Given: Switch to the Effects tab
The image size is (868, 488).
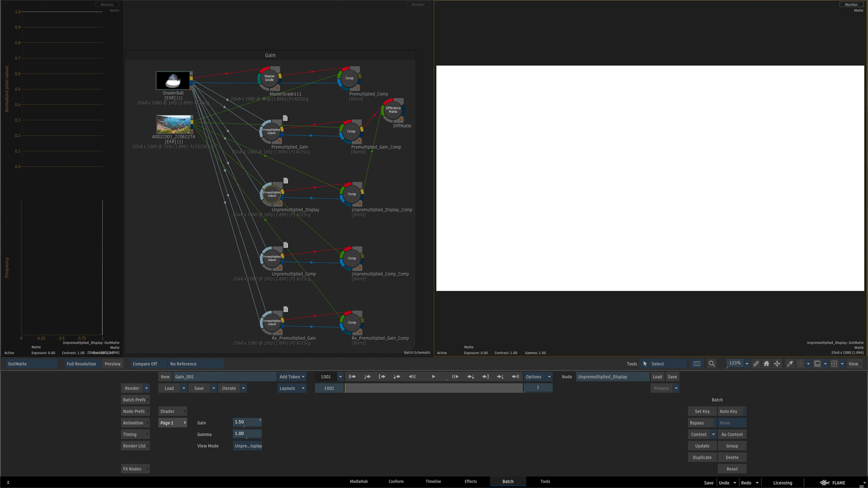Looking at the screenshot, I should click(x=471, y=482).
